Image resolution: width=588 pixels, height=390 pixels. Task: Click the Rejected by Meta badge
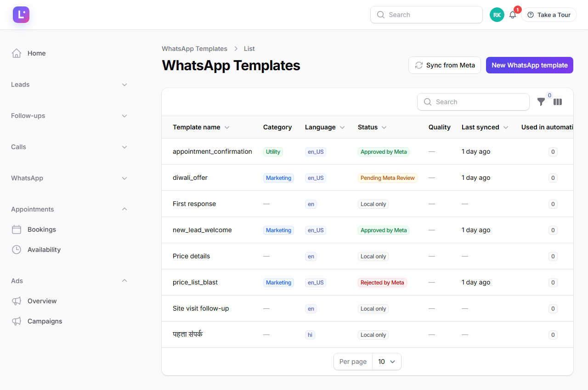point(382,282)
